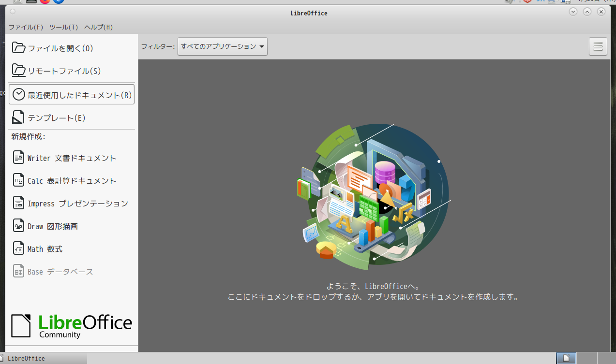Click the フィルター: label
The height and width of the screenshot is (364, 616).
point(158,46)
